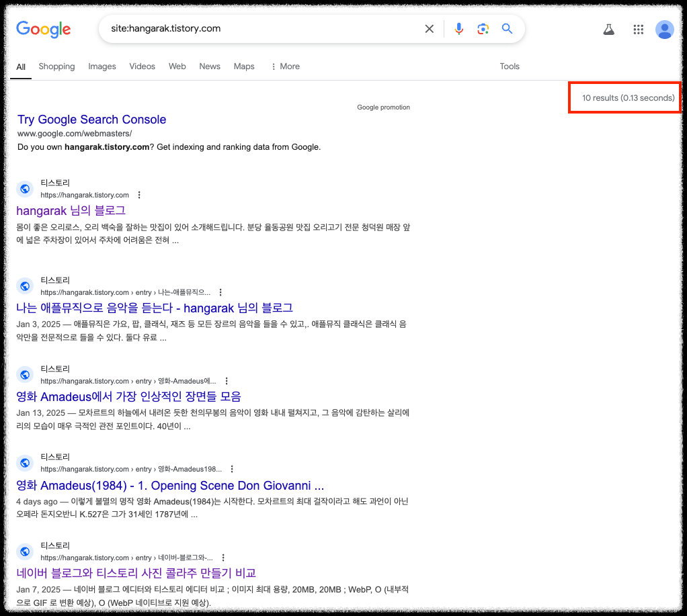Switch to the Videos tab
Image resolution: width=687 pixels, height=616 pixels.
click(142, 67)
